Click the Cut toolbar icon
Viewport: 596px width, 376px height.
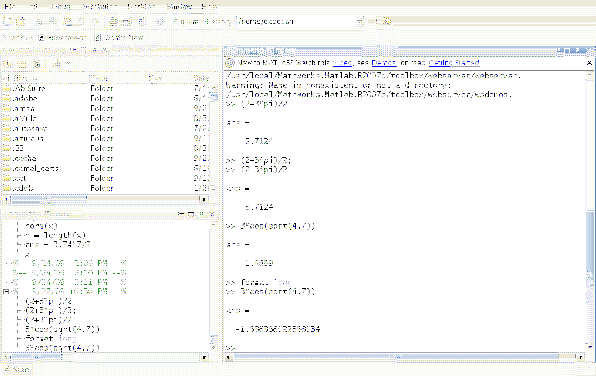[x=39, y=22]
